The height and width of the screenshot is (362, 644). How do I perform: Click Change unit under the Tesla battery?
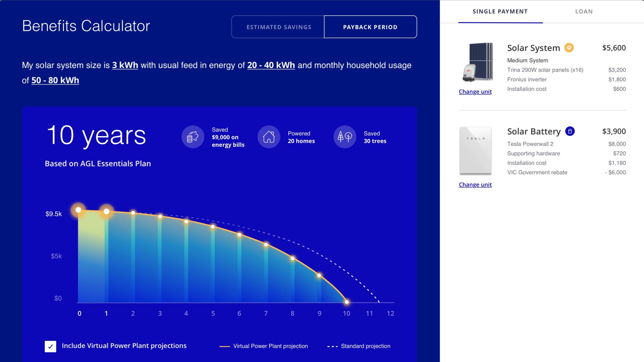(475, 185)
